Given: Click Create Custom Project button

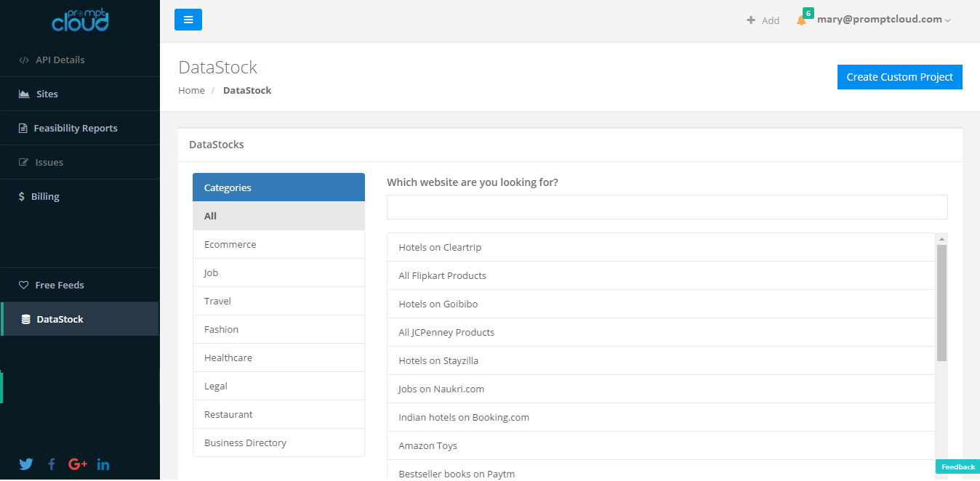Looking at the screenshot, I should (900, 77).
